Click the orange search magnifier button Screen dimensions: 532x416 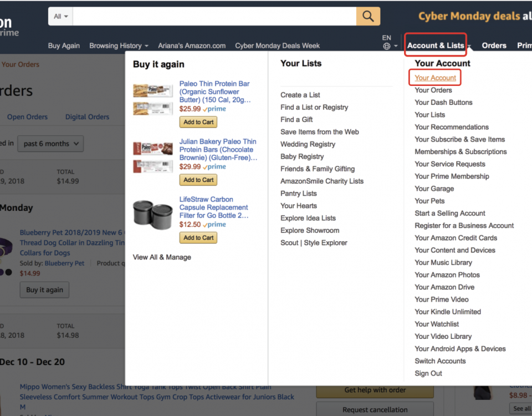pyautogui.click(x=368, y=16)
